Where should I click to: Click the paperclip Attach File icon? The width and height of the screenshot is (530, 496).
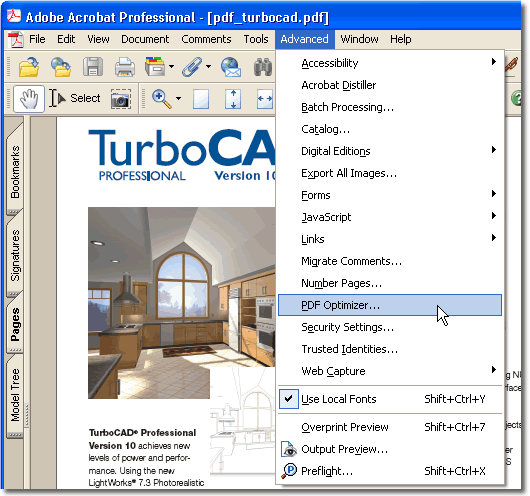tap(192, 66)
